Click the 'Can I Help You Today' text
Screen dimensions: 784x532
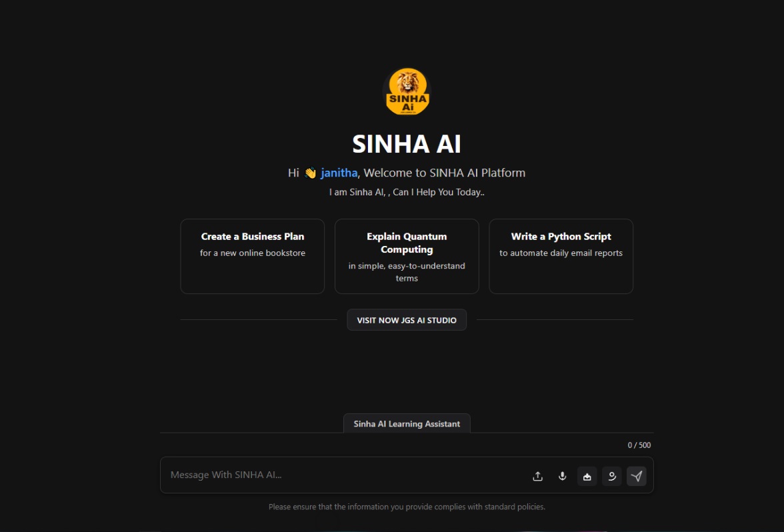[439, 192]
